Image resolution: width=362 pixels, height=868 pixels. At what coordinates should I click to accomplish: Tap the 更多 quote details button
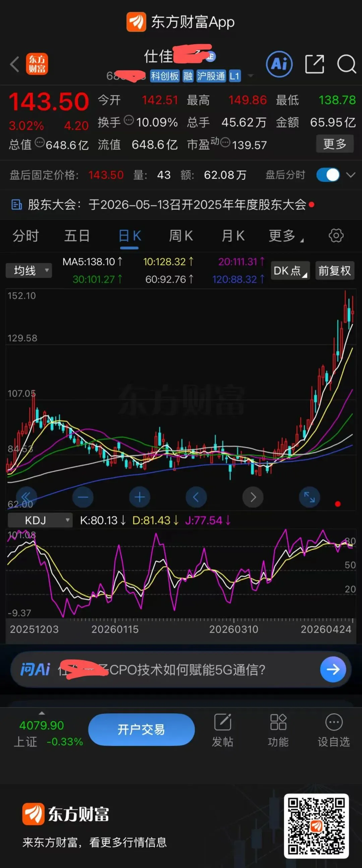coord(335,144)
